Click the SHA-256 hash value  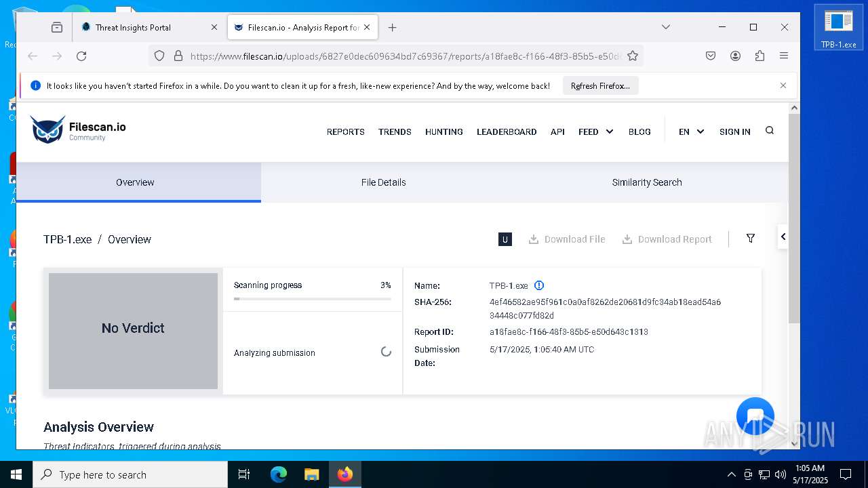(x=605, y=308)
